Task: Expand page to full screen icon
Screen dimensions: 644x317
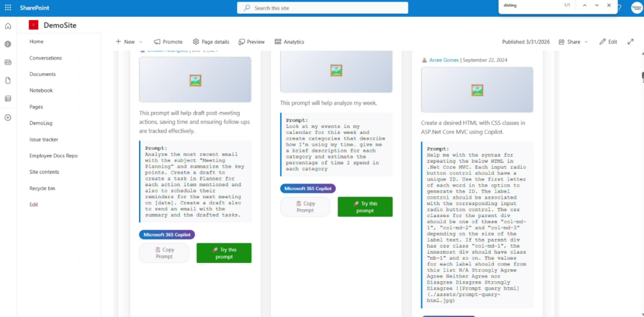Action: [x=630, y=42]
